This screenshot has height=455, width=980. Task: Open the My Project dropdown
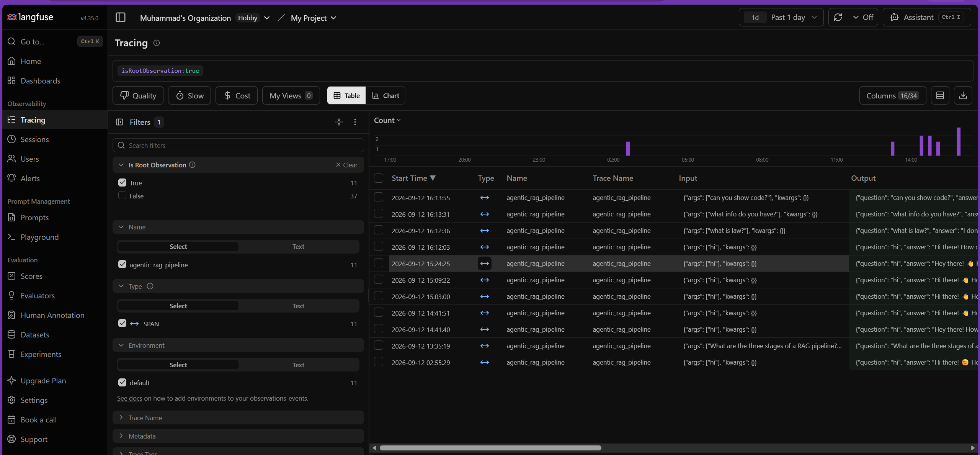[314, 18]
